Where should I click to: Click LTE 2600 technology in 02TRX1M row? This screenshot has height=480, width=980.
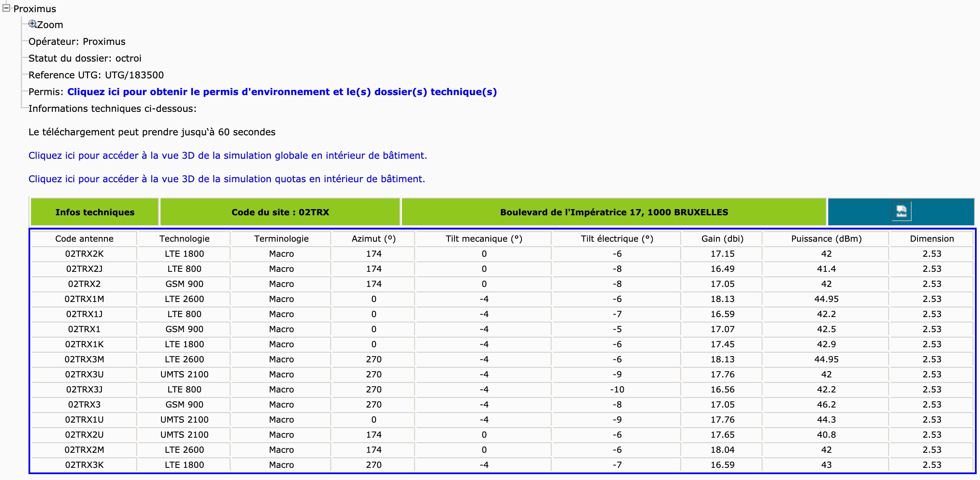[184, 299]
